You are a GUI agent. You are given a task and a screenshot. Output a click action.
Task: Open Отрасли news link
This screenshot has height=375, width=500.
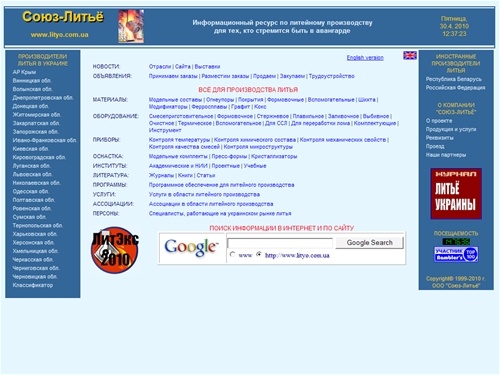pyautogui.click(x=160, y=67)
